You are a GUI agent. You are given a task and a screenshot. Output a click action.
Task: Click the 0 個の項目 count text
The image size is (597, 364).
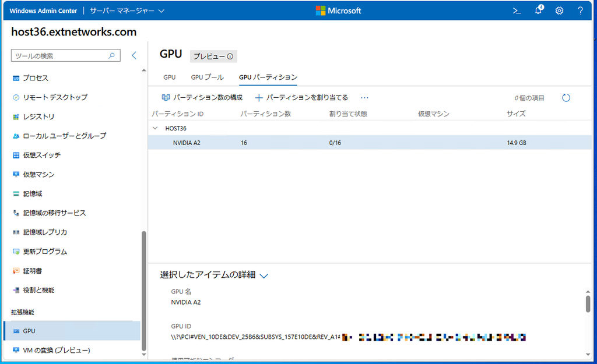pyautogui.click(x=529, y=98)
